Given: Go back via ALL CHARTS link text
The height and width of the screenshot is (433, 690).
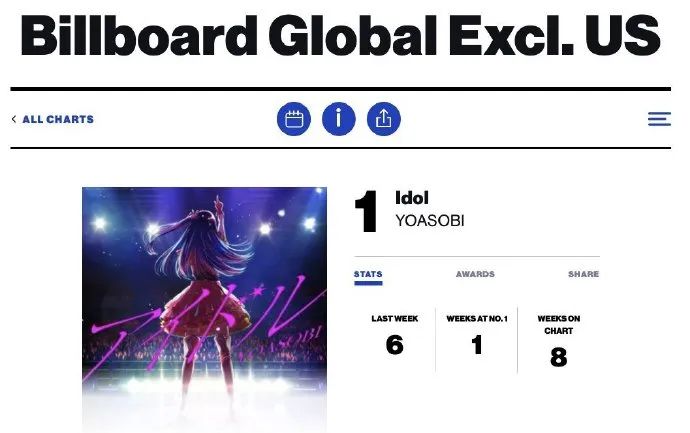Looking at the screenshot, I should pyautogui.click(x=58, y=119).
